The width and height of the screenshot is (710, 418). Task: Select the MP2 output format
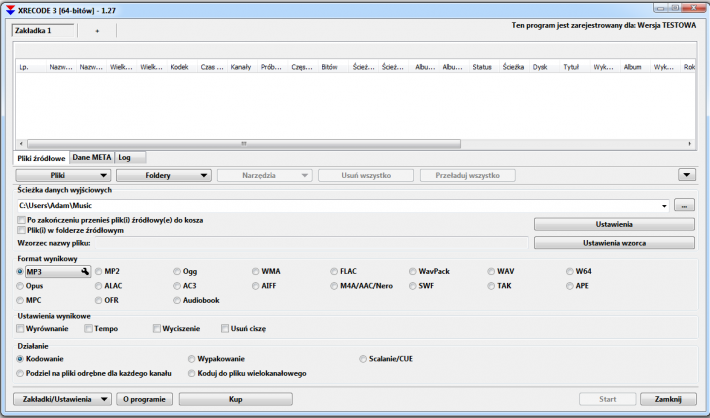[98, 272]
